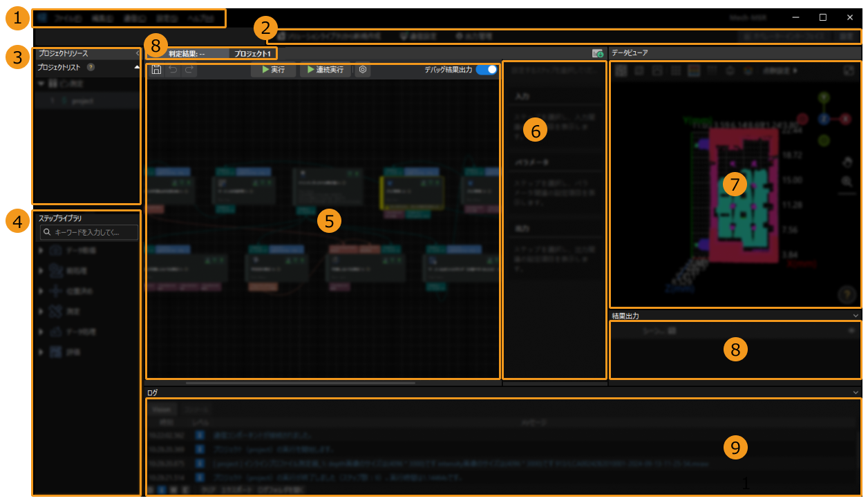Maximize the data viewer with the expand icon
The width and height of the screenshot is (868, 503).
[x=849, y=70]
